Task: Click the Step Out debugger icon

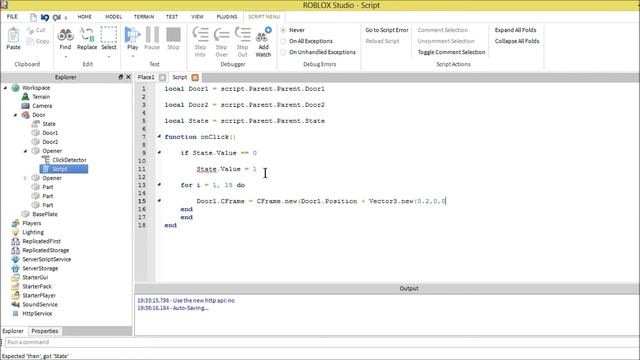Action: click(243, 35)
